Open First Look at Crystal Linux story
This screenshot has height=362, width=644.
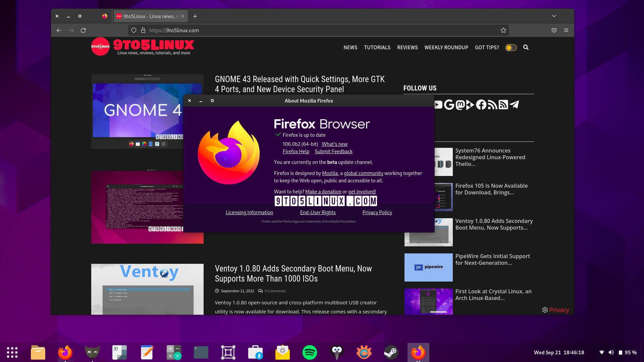pyautogui.click(x=493, y=295)
